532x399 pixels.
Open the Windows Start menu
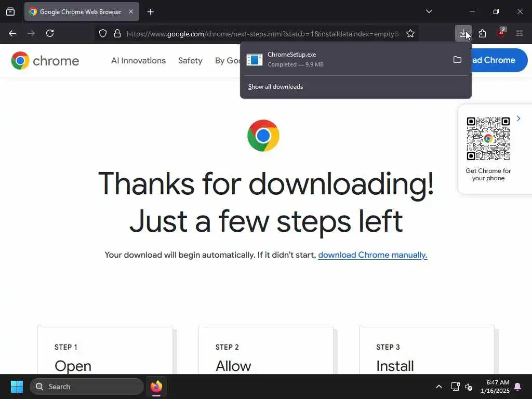tap(17, 387)
